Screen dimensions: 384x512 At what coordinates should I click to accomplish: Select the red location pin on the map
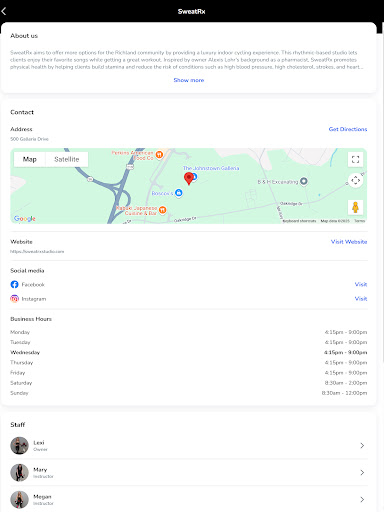(x=189, y=179)
